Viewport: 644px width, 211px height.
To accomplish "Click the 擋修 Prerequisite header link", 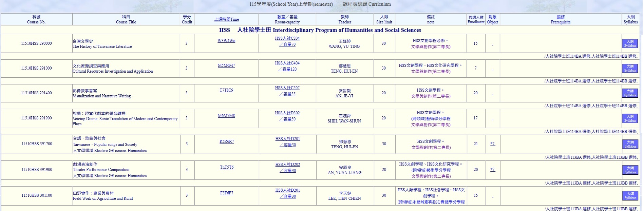I will tap(561, 19).
